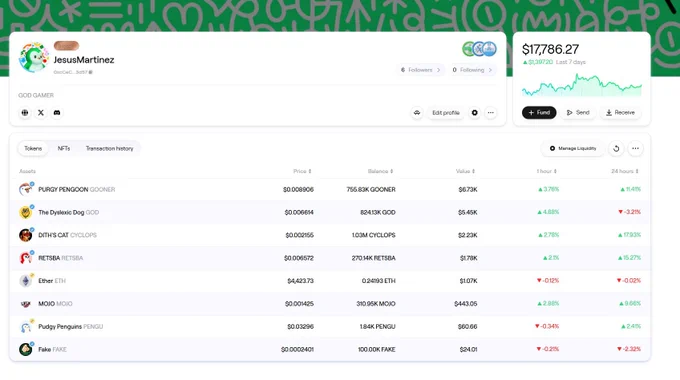Click the Pudgy Penguins token icon

click(x=26, y=327)
